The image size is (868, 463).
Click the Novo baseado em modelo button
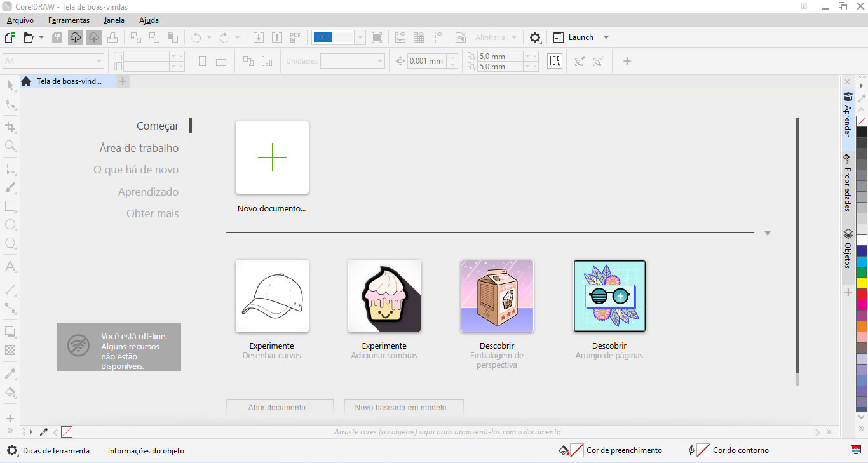pos(403,407)
